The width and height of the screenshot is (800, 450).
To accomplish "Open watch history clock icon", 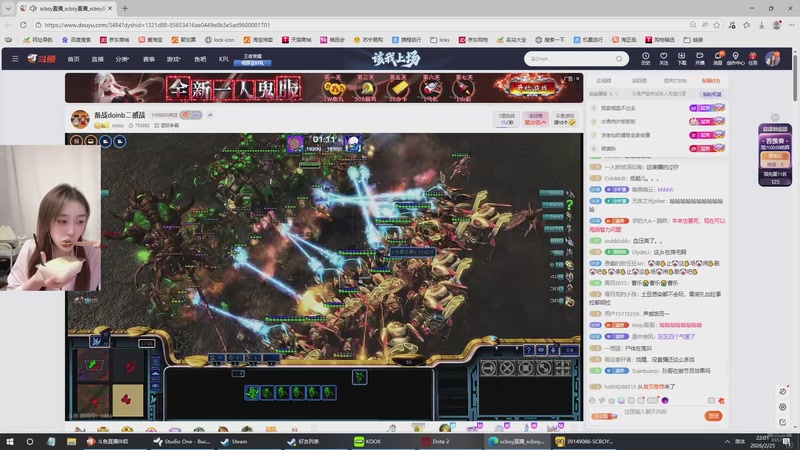I will click(645, 58).
